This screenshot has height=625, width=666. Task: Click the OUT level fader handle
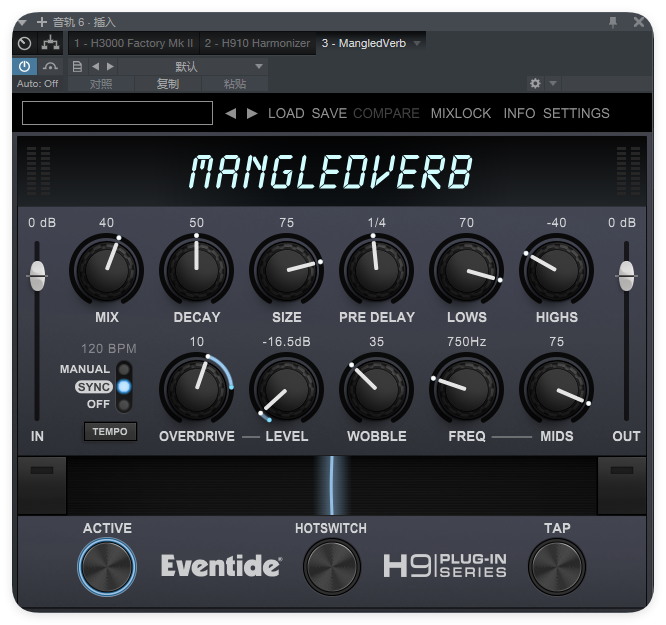pos(626,276)
